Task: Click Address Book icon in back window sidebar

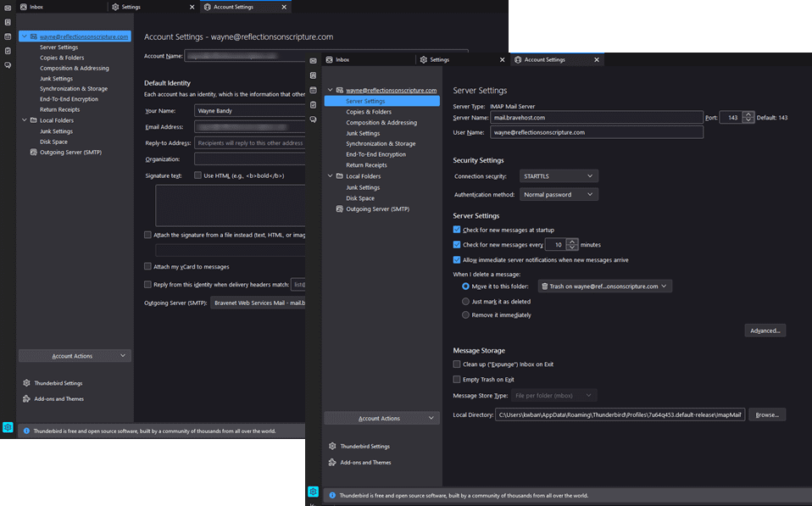Action: (8, 22)
